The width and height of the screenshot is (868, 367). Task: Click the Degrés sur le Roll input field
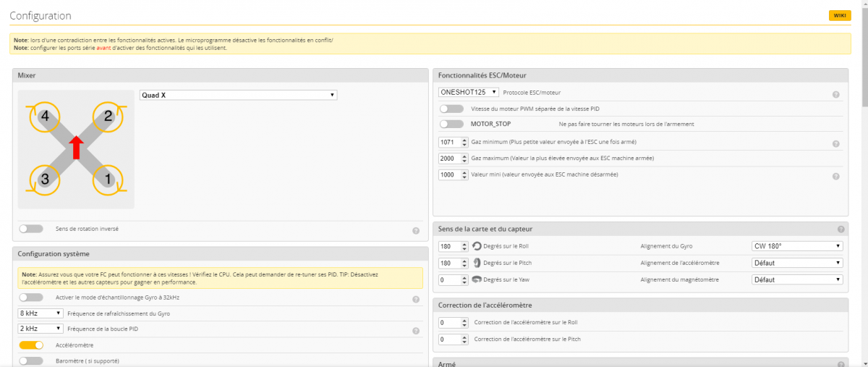(448, 246)
